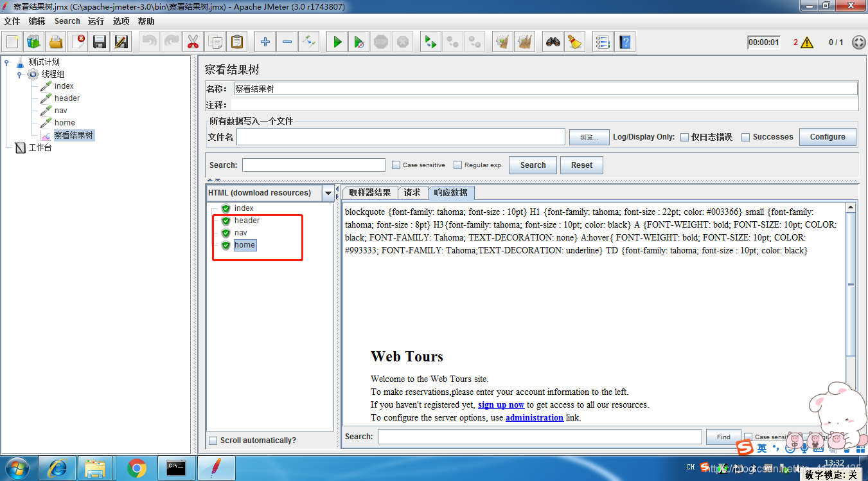The height and width of the screenshot is (481, 868).
Task: Switch to the 响应数据 tab
Action: click(x=451, y=193)
